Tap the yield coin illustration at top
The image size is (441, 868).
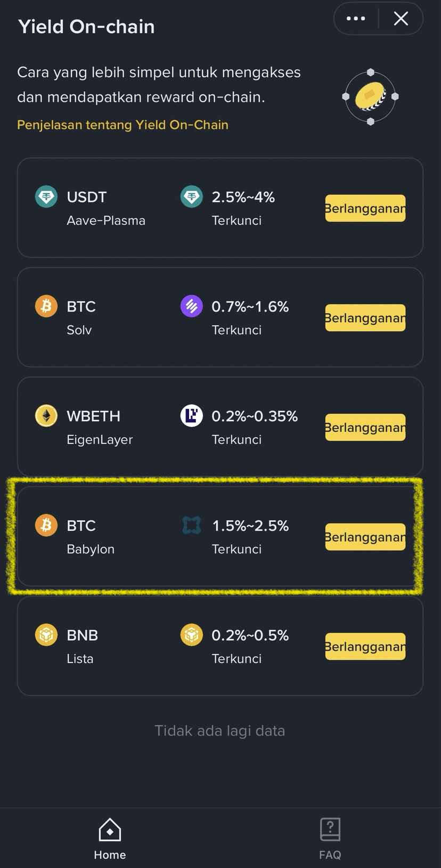pos(371,97)
